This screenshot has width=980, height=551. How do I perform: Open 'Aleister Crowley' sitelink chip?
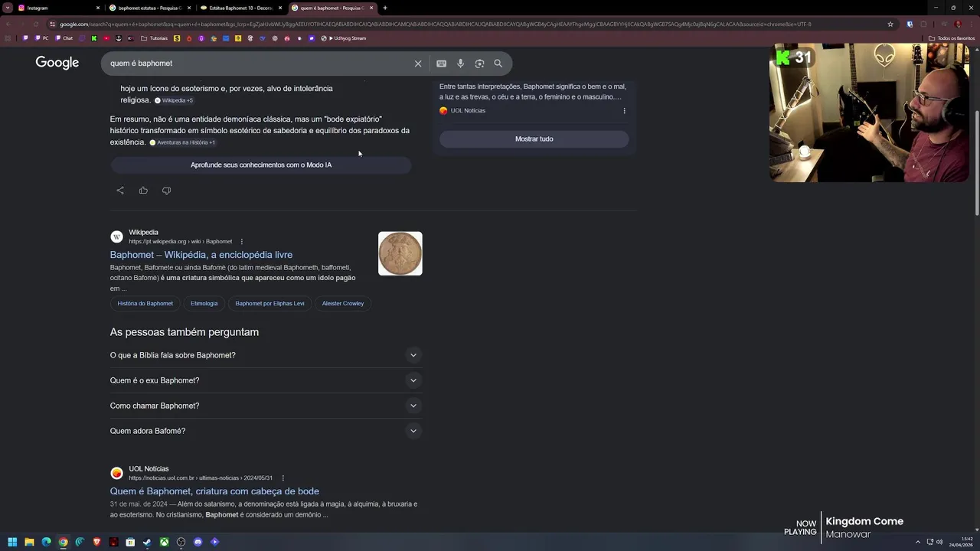pos(343,304)
